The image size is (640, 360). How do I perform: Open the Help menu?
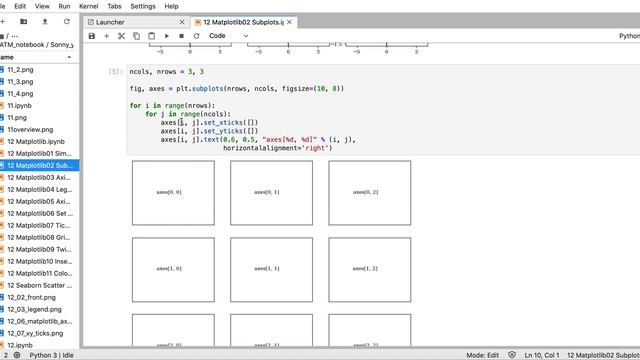click(x=171, y=6)
